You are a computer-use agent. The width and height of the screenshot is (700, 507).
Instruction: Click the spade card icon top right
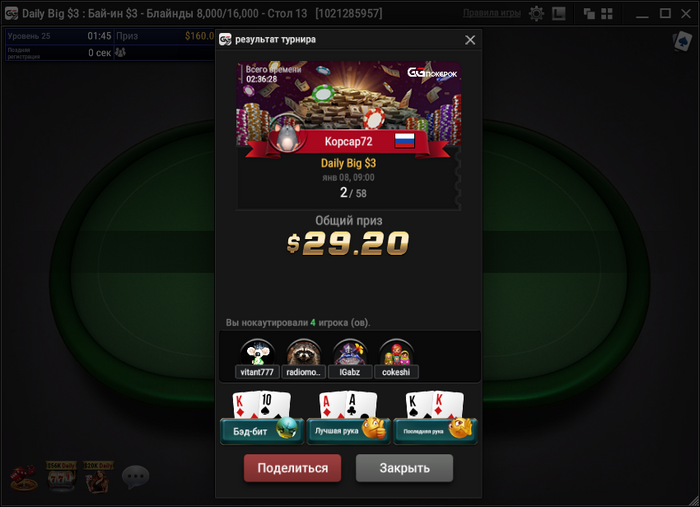(x=682, y=42)
